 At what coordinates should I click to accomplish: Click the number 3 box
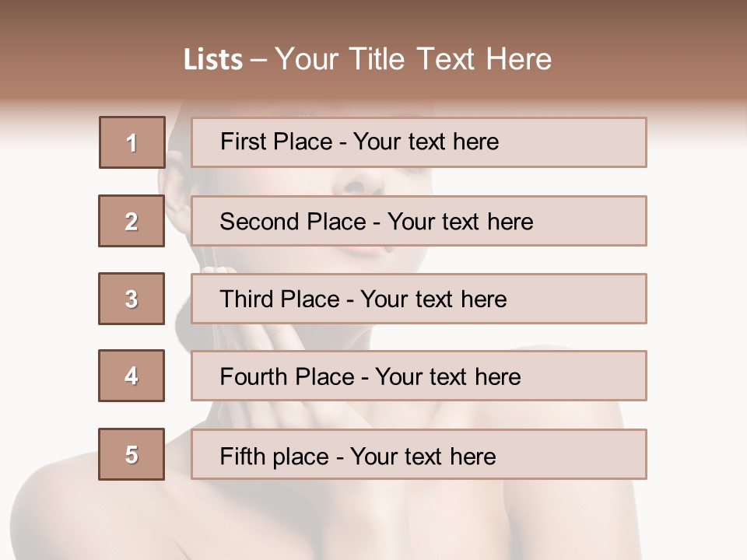(x=132, y=299)
